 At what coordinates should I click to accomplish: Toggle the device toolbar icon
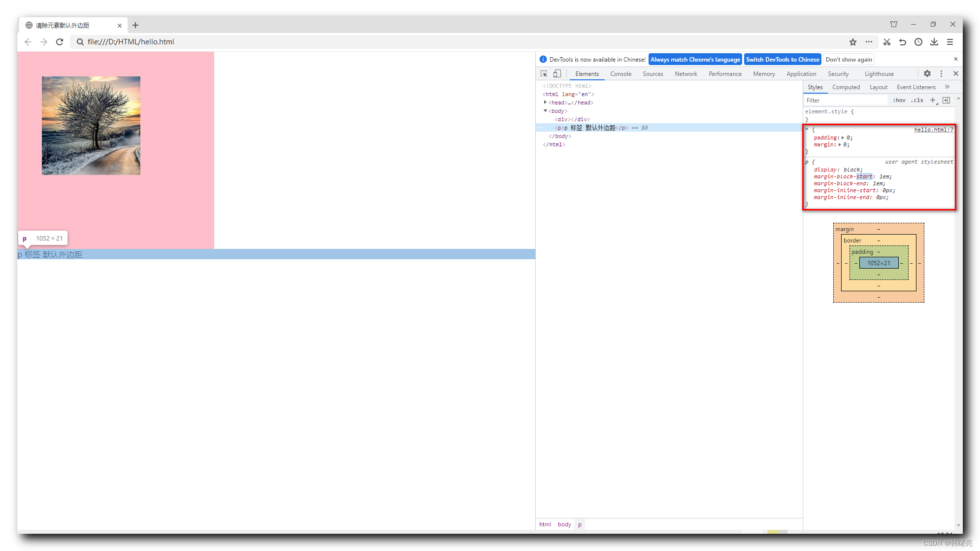pos(556,73)
